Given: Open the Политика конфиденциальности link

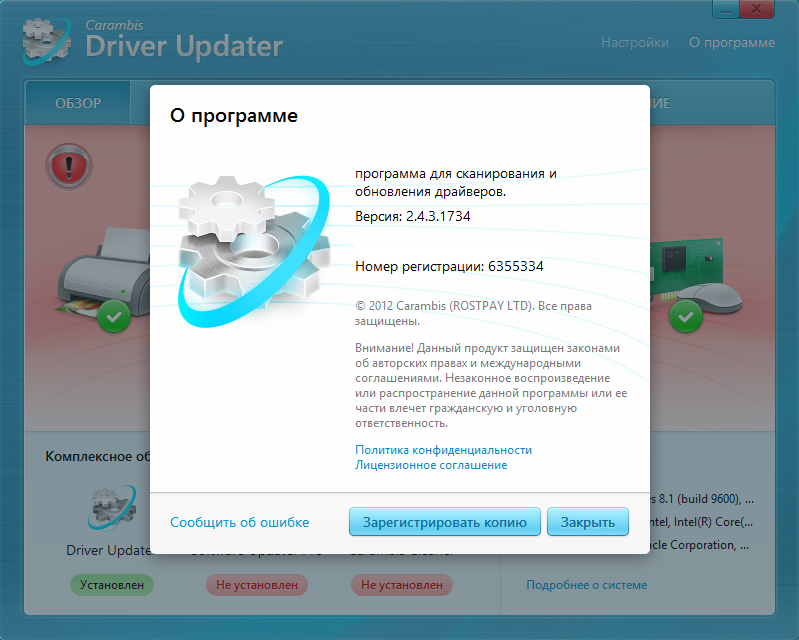Looking at the screenshot, I should 443,450.
